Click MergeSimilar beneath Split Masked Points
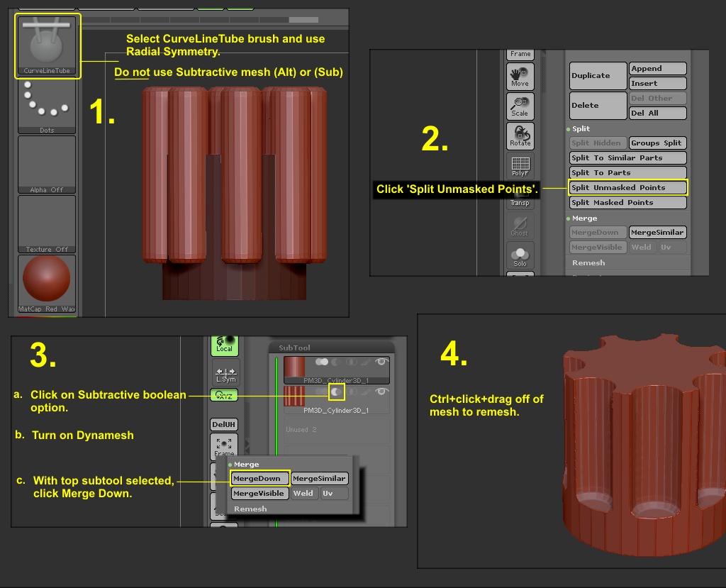The height and width of the screenshot is (588, 726). (657, 232)
